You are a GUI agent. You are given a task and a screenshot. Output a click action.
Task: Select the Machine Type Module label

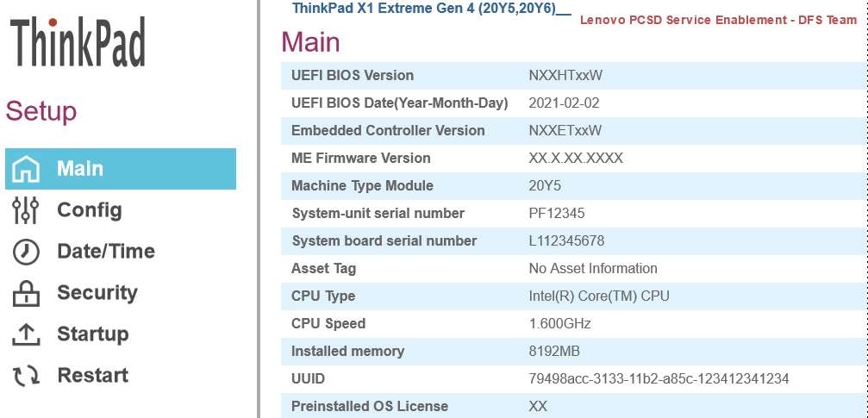(x=362, y=185)
